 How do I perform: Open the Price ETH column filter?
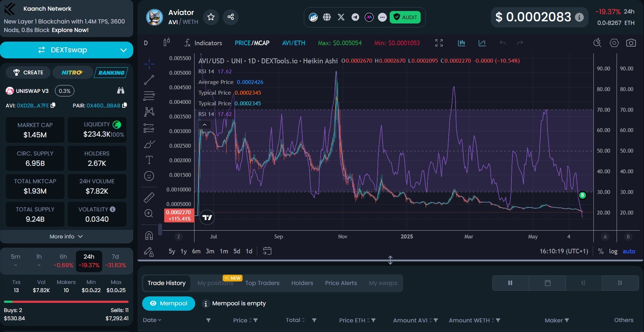coord(373,320)
